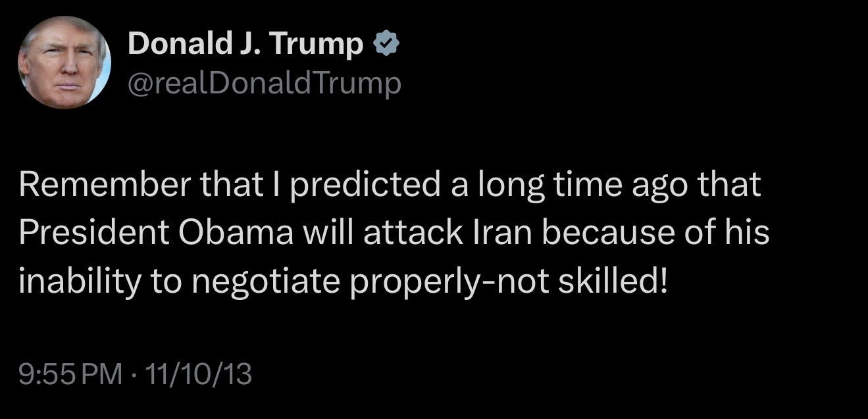Open the circular profile picture avatar

point(64,62)
